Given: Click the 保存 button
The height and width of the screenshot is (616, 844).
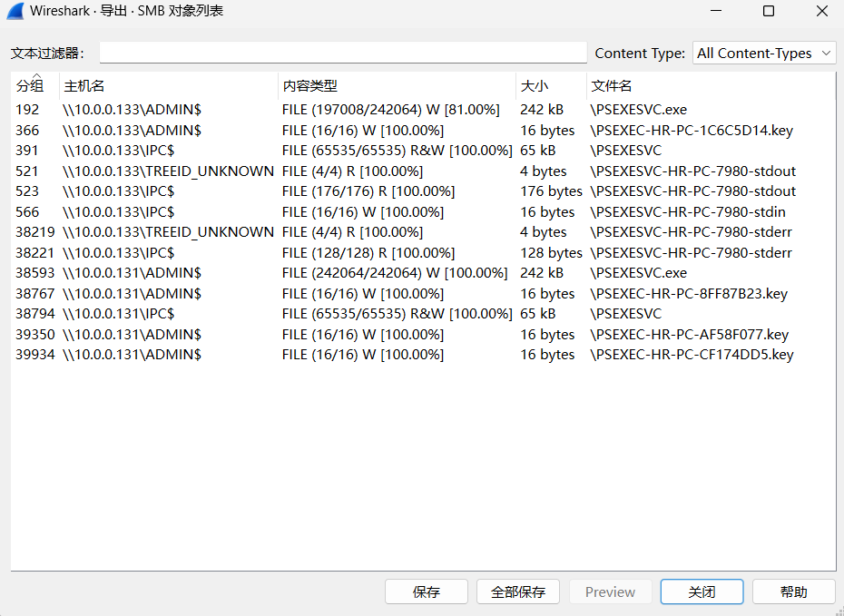Looking at the screenshot, I should [427, 592].
